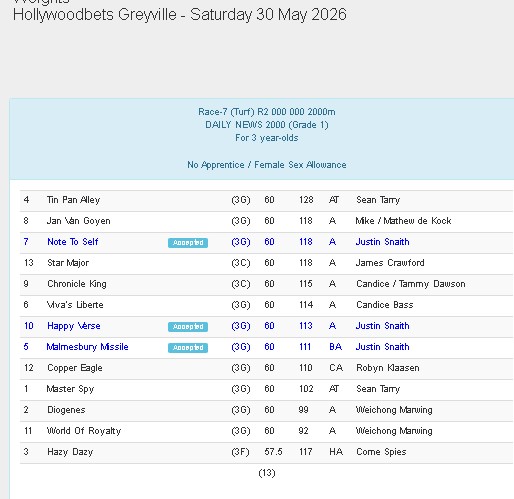
Task: Click the Viva's Liberte horse name
Action: (x=75, y=305)
